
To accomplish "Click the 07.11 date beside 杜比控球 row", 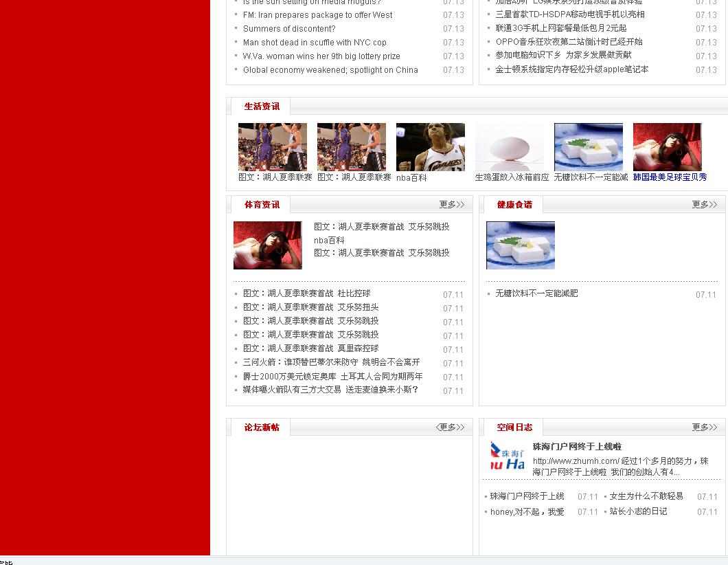I will pos(453,295).
